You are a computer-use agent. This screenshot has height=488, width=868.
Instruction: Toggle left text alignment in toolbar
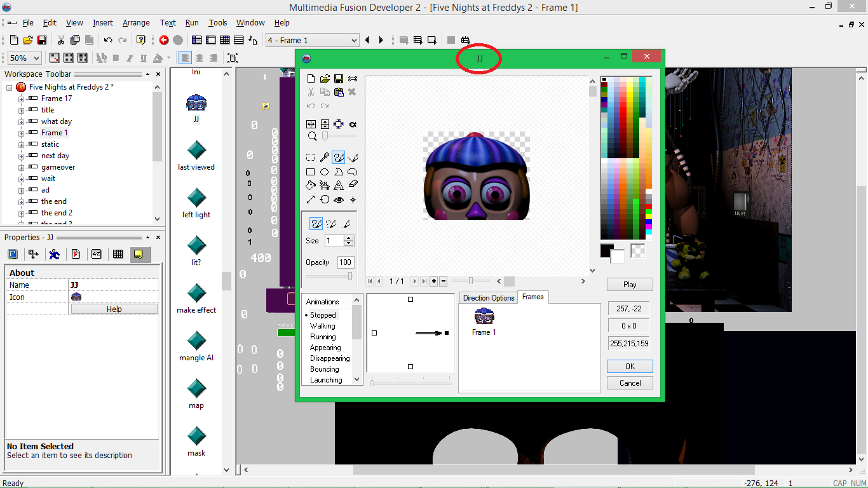[x=185, y=58]
